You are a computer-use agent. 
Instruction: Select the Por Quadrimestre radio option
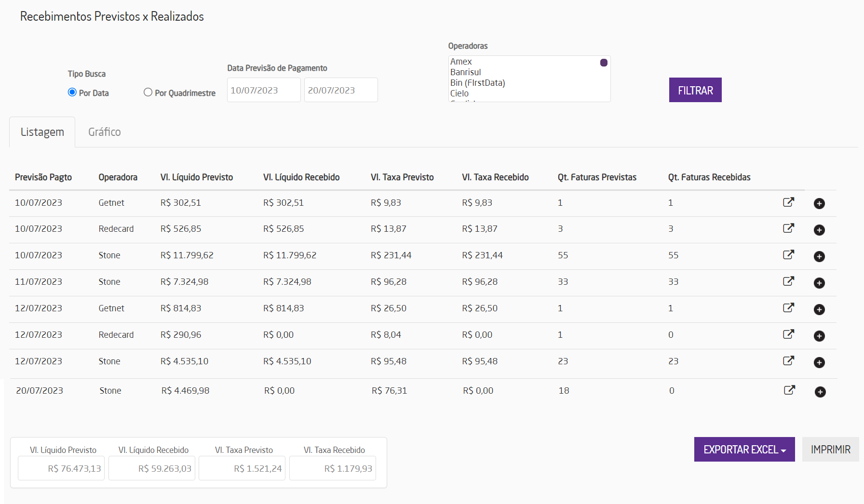(148, 92)
